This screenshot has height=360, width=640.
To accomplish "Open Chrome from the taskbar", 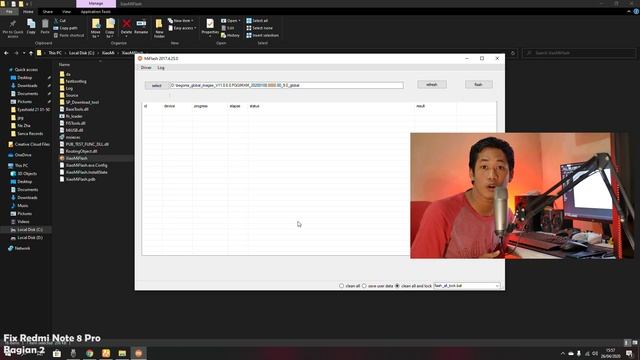I will 89,353.
